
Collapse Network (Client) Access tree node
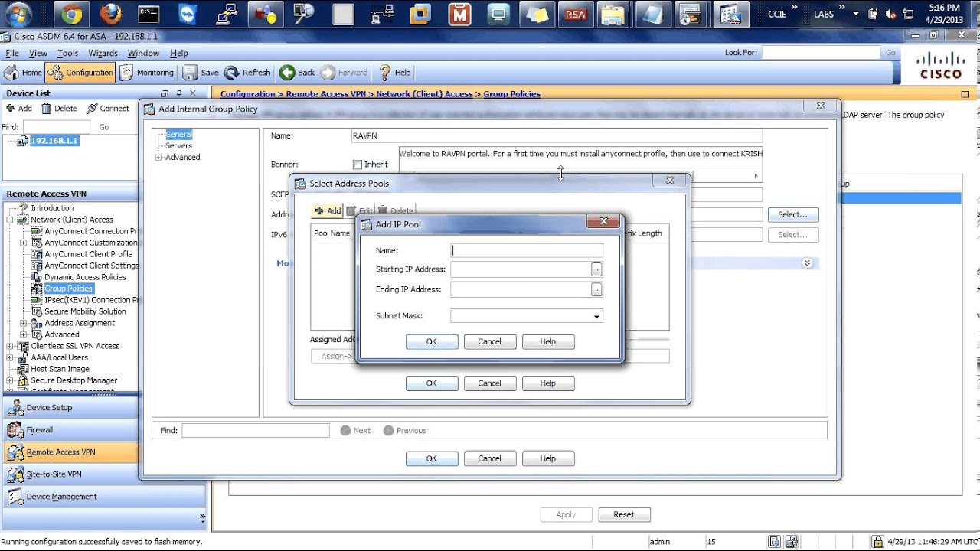pos(10,220)
